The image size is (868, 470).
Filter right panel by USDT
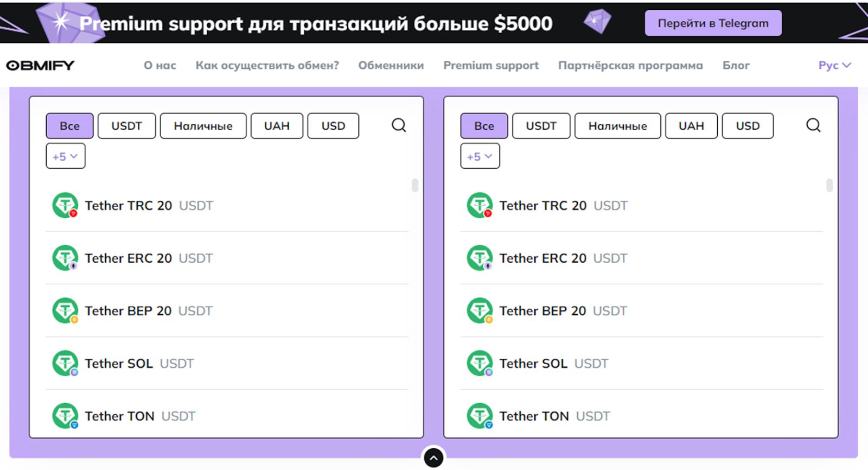(x=541, y=126)
